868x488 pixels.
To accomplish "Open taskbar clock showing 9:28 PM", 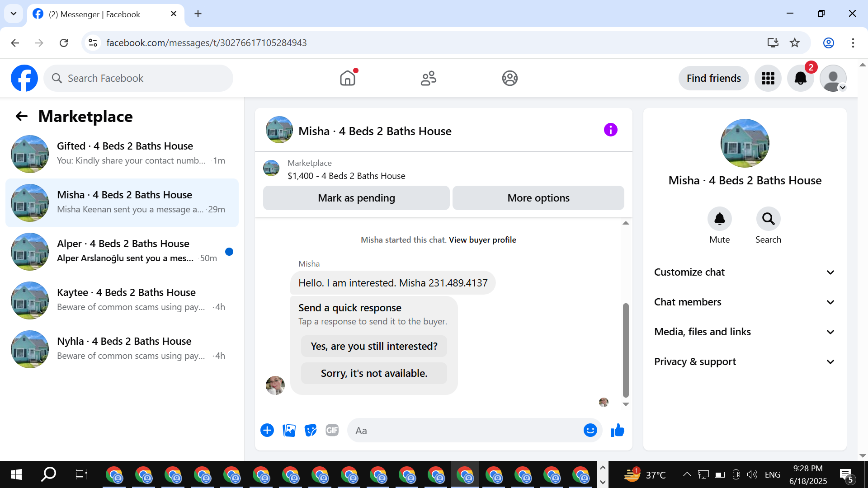I will (808, 474).
